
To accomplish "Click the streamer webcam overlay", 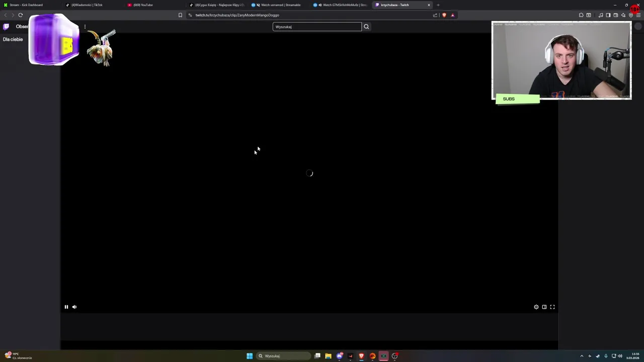I will (561, 60).
